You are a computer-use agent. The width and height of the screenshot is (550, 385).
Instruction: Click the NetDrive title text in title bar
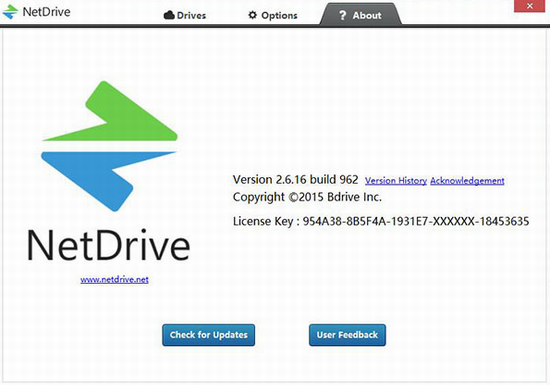pyautogui.click(x=46, y=12)
